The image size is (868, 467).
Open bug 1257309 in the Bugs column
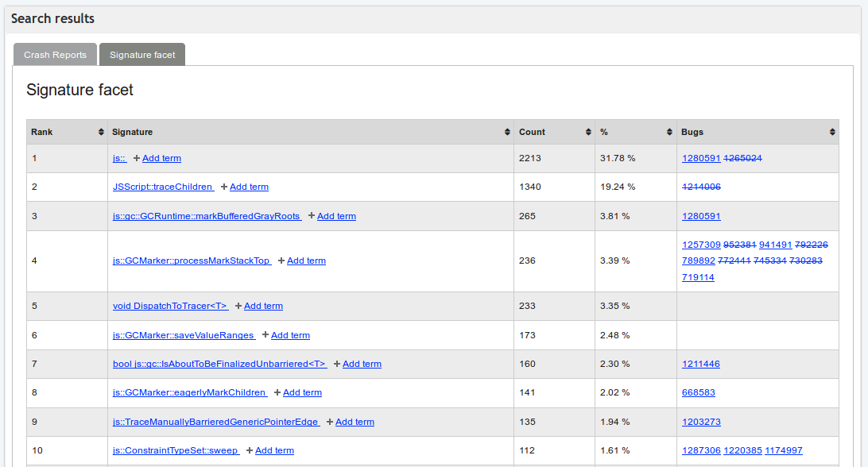pyautogui.click(x=701, y=245)
